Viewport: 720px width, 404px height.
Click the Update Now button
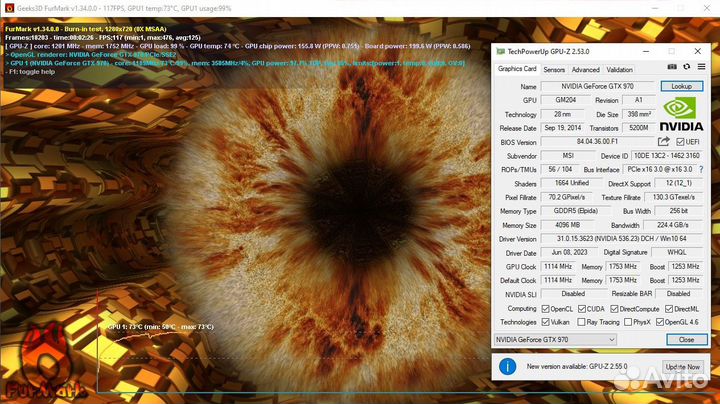(681, 368)
